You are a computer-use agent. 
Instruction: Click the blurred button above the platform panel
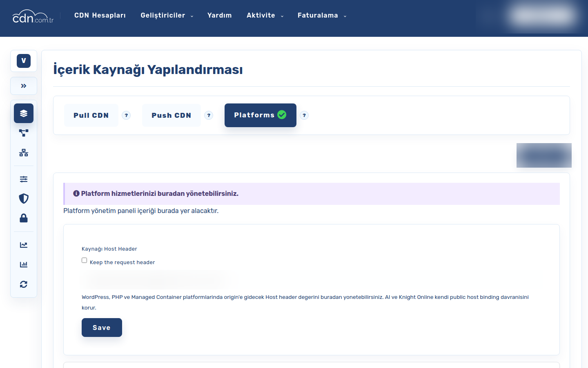click(x=544, y=155)
